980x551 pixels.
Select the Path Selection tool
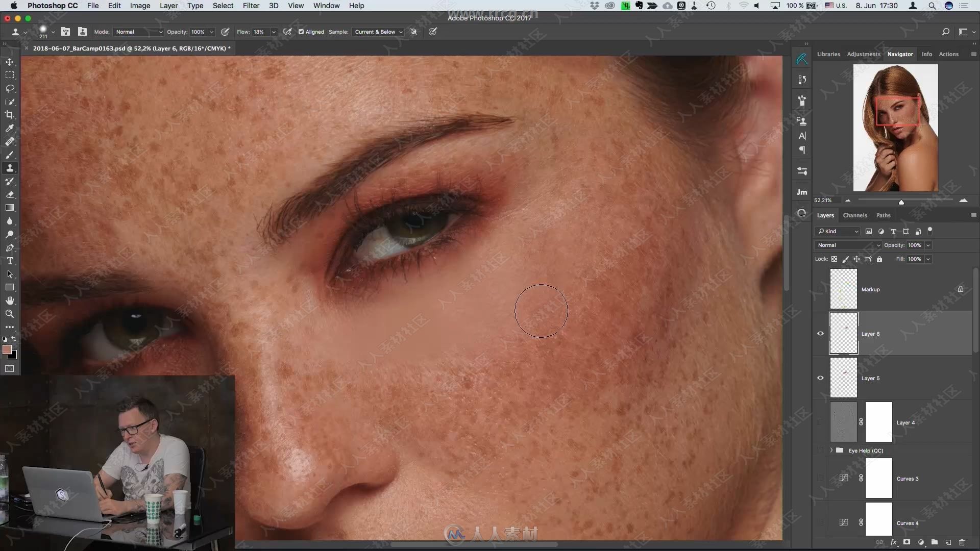click(x=10, y=274)
